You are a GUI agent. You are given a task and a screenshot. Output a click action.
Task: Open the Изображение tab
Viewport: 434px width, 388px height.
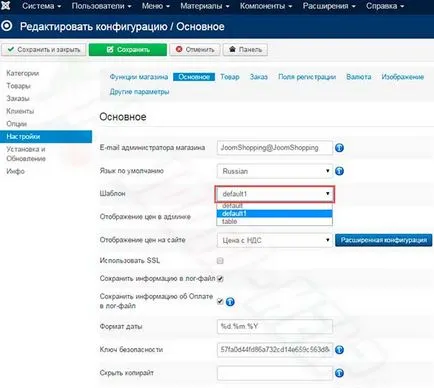(403, 77)
